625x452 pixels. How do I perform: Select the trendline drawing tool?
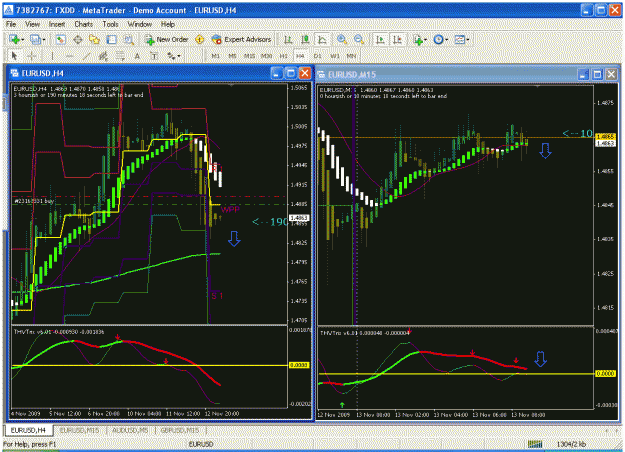[x=86, y=56]
